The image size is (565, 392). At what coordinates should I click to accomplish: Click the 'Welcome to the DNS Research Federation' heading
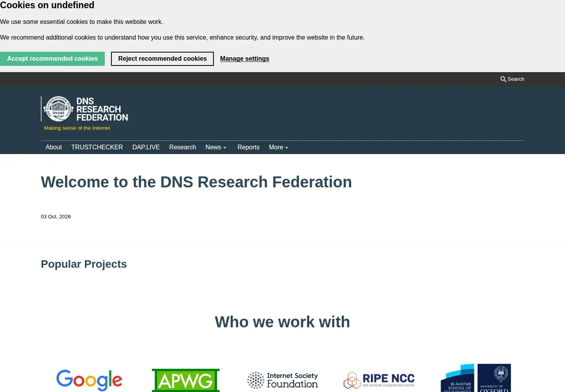click(x=196, y=182)
